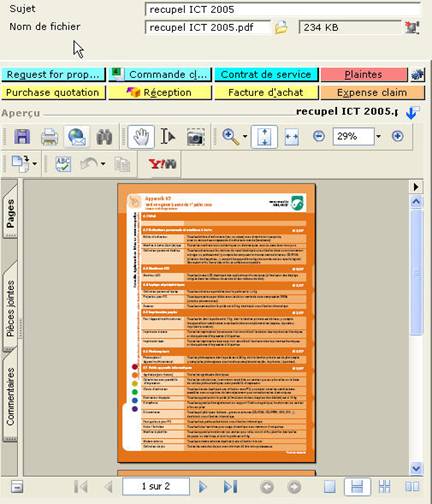Jump to the last page

click(x=230, y=487)
